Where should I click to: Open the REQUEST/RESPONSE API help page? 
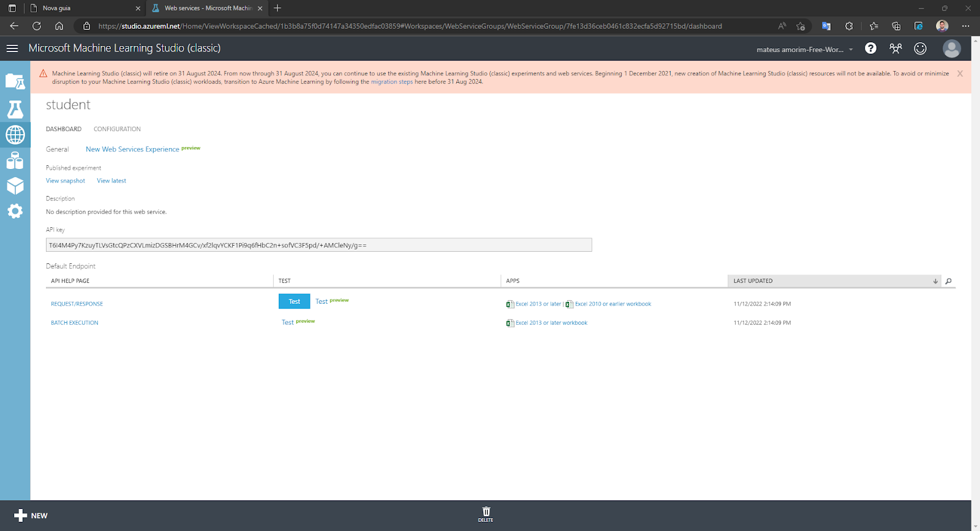click(x=77, y=304)
